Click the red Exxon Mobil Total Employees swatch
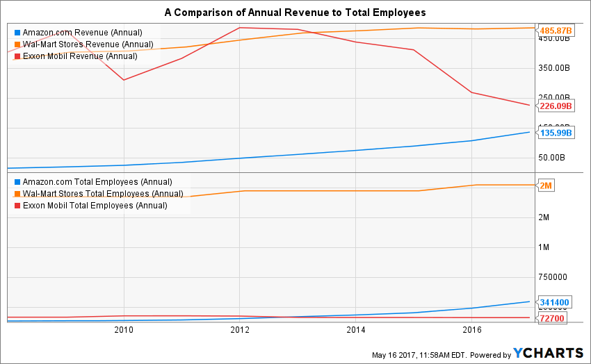The width and height of the screenshot is (591, 364). pyautogui.click(x=17, y=206)
